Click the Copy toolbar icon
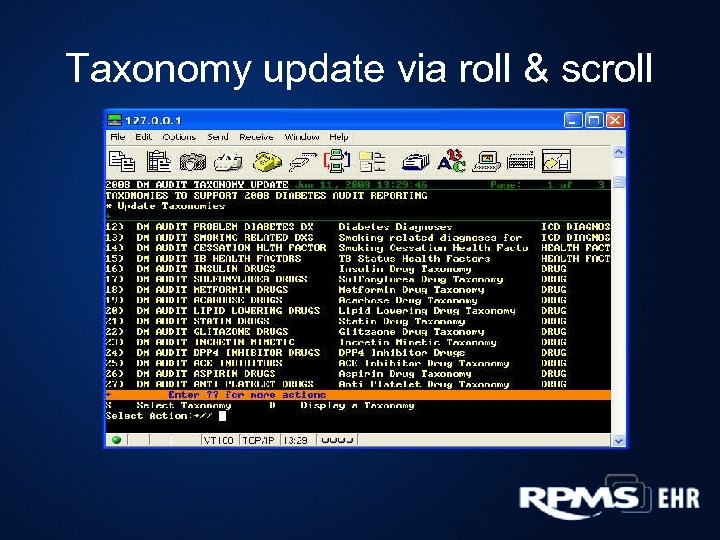This screenshot has height=540, width=720. (122, 162)
